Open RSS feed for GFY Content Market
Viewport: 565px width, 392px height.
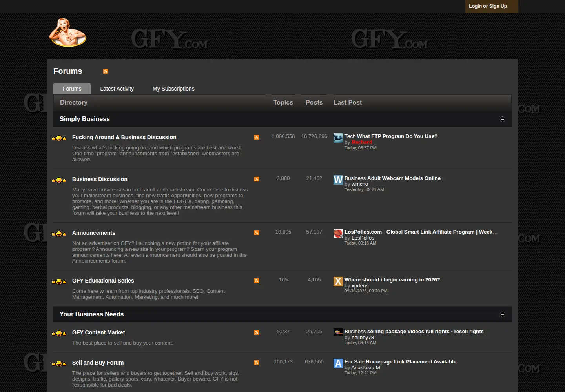tap(257, 332)
